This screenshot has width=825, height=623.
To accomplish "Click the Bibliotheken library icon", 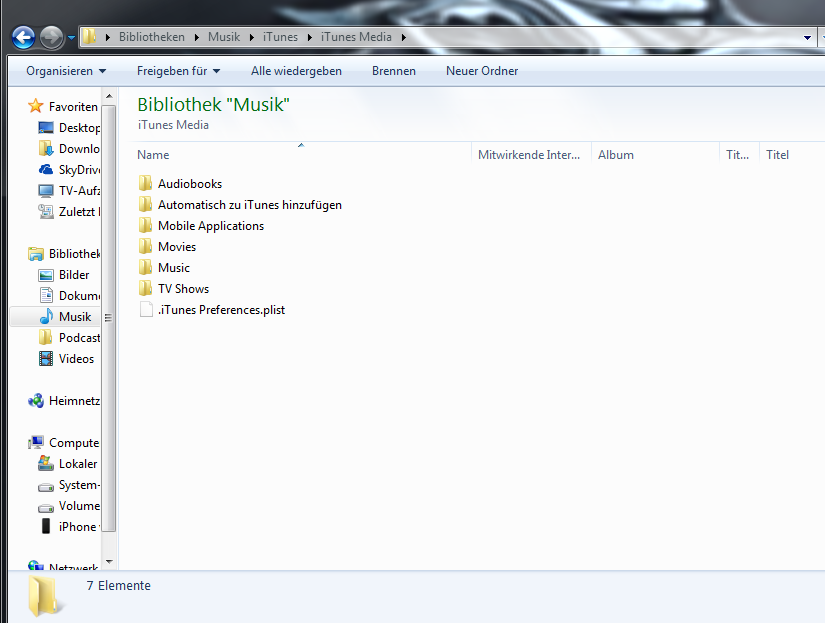I will [x=36, y=254].
